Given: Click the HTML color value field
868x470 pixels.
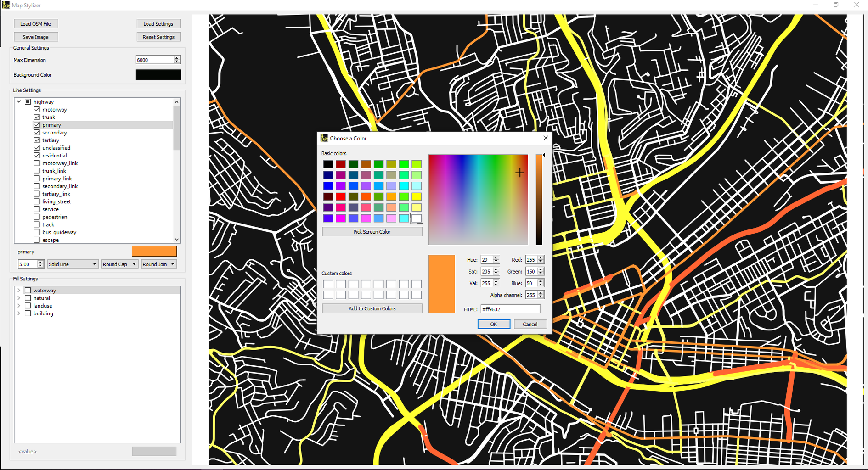Looking at the screenshot, I should tap(510, 309).
